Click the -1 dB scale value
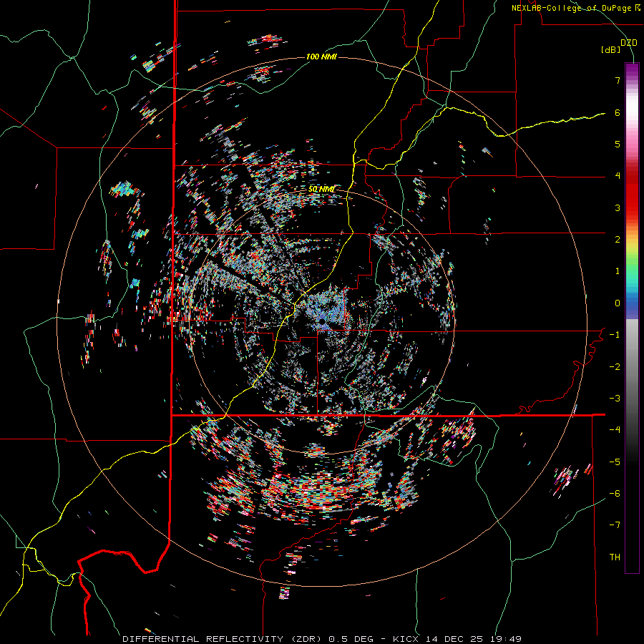This screenshot has height=644, width=644. click(x=615, y=335)
